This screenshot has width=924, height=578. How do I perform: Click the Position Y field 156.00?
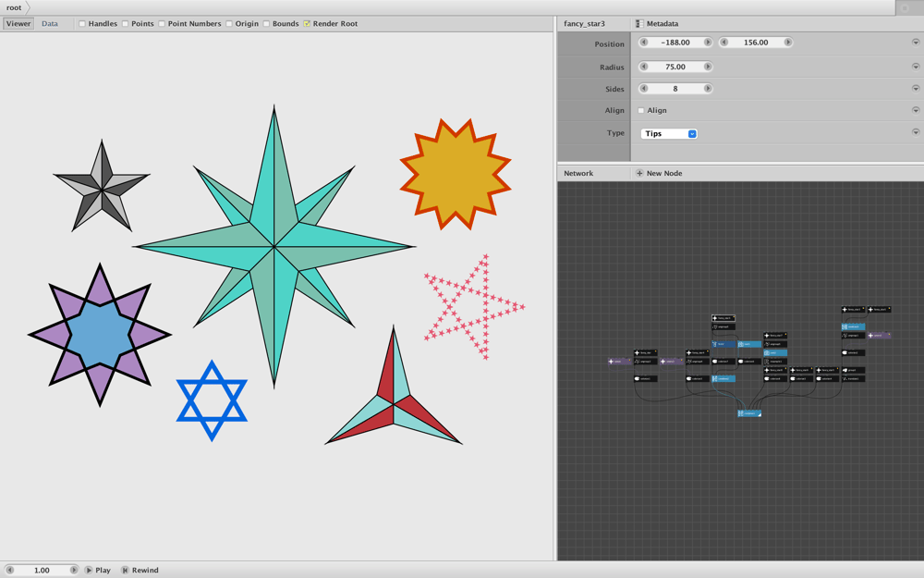pos(756,43)
